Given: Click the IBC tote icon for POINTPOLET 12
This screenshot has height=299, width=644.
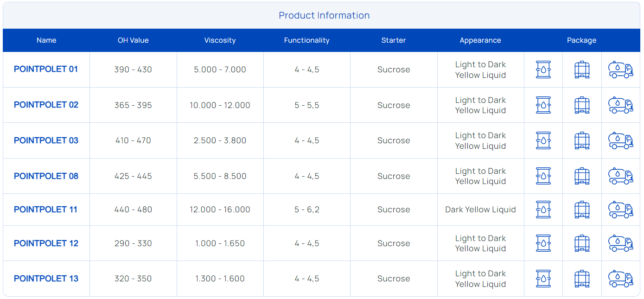Looking at the screenshot, I should point(581,243).
